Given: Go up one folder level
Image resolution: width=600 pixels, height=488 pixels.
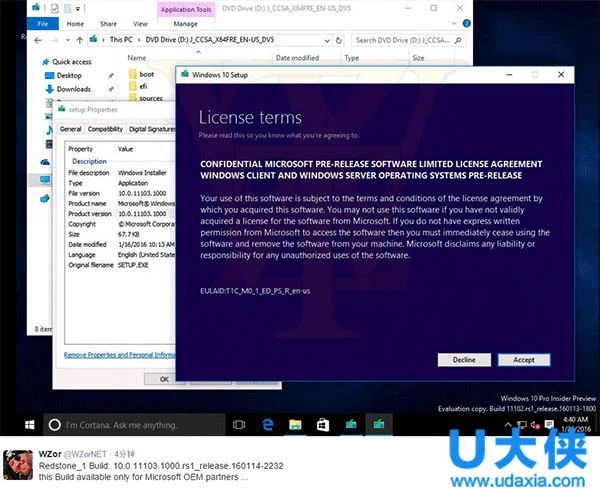Looking at the screenshot, I should tap(80, 40).
